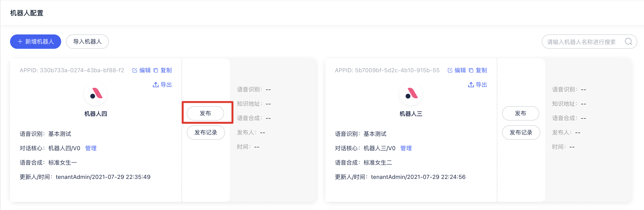This screenshot has height=210, width=644.
Task: Click the 机器人三 name text
Action: 411,114
